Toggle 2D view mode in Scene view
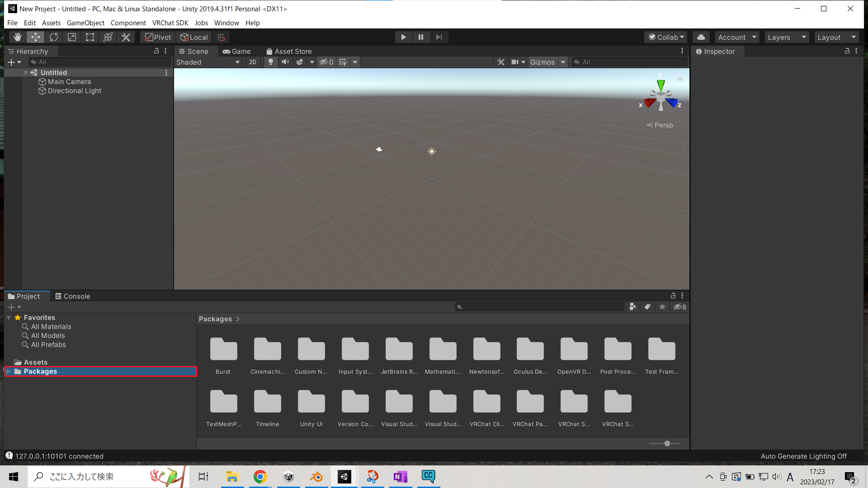The width and height of the screenshot is (868, 488). pos(253,62)
